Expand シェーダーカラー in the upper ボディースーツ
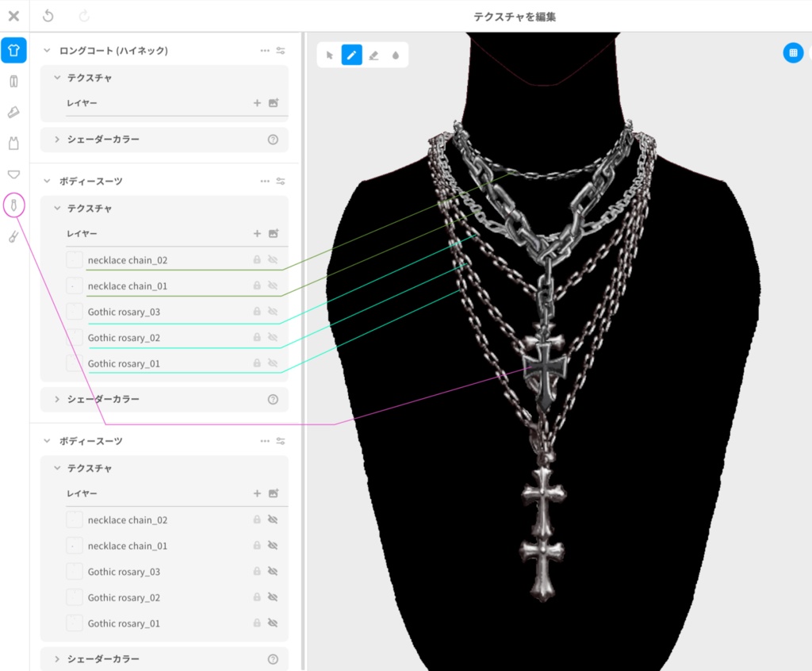Viewport: 812px width, 671px height. [57, 400]
